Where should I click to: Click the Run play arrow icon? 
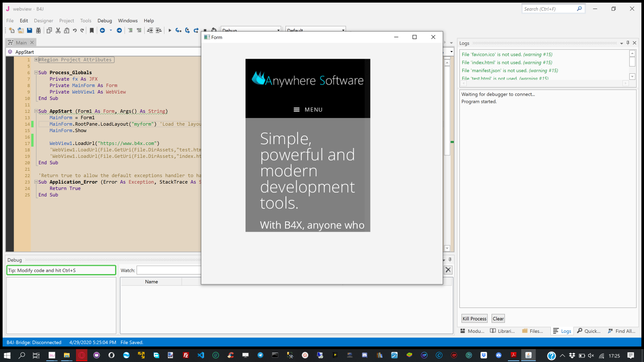170,30
